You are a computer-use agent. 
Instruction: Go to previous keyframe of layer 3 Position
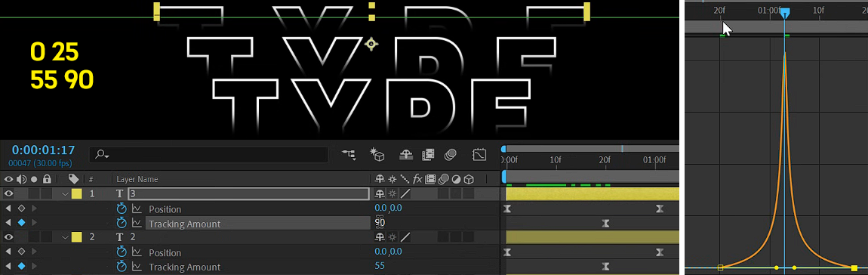pyautogui.click(x=8, y=209)
